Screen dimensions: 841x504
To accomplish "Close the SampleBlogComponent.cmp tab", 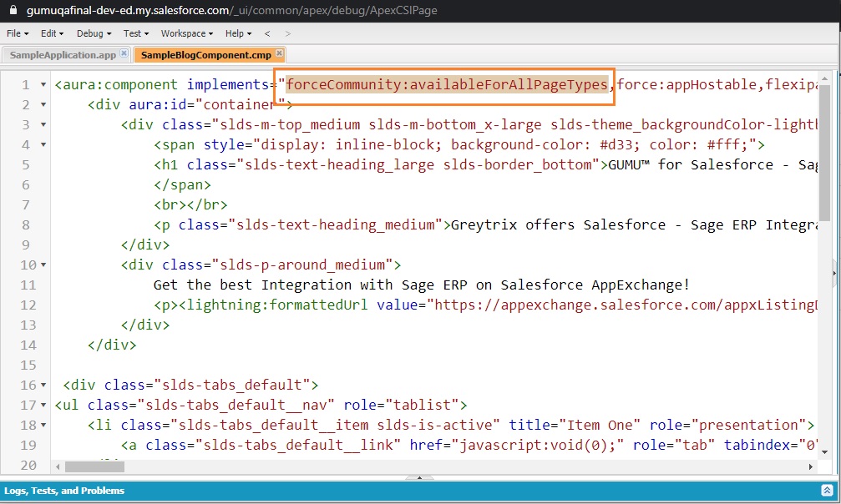I will click(x=279, y=53).
